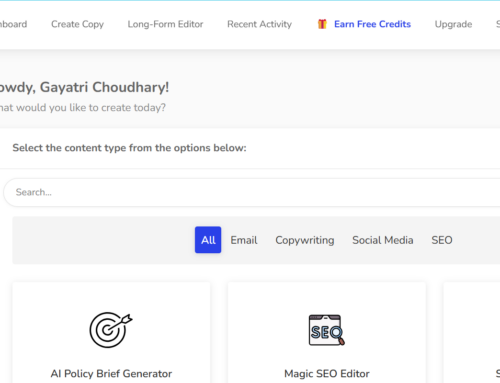The height and width of the screenshot is (383, 500).
Task: Open the Upgrade page
Action: point(453,24)
